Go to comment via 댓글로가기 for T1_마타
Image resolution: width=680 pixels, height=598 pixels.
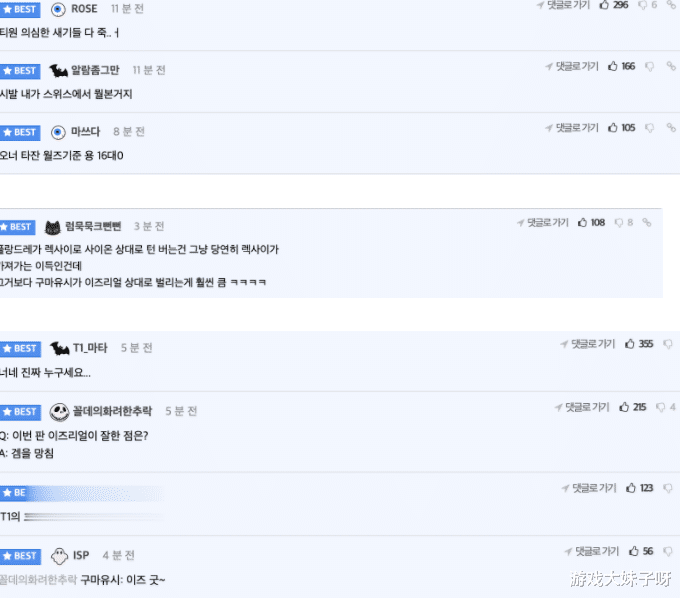pos(588,344)
